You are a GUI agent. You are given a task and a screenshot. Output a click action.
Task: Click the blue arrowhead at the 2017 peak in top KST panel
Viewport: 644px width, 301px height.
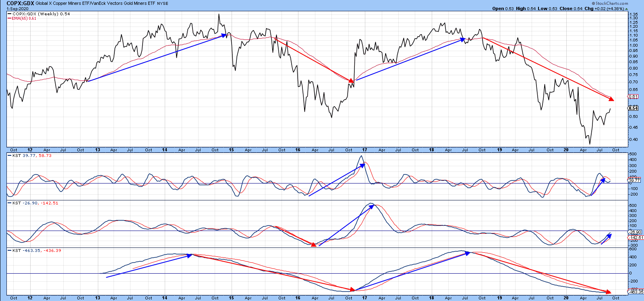[362, 165]
